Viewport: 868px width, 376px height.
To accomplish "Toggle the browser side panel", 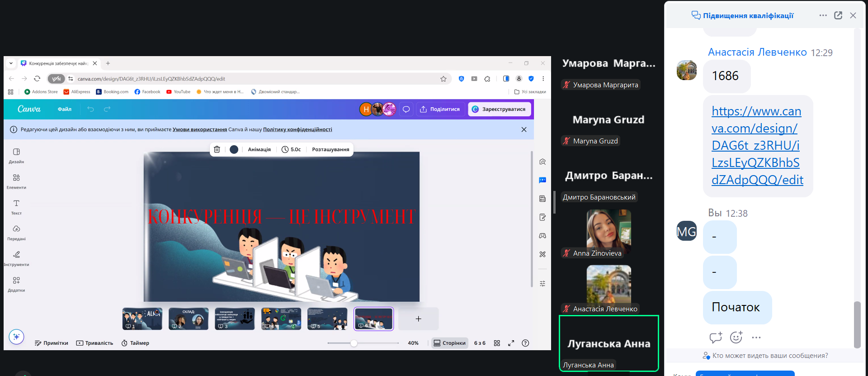I will 506,79.
